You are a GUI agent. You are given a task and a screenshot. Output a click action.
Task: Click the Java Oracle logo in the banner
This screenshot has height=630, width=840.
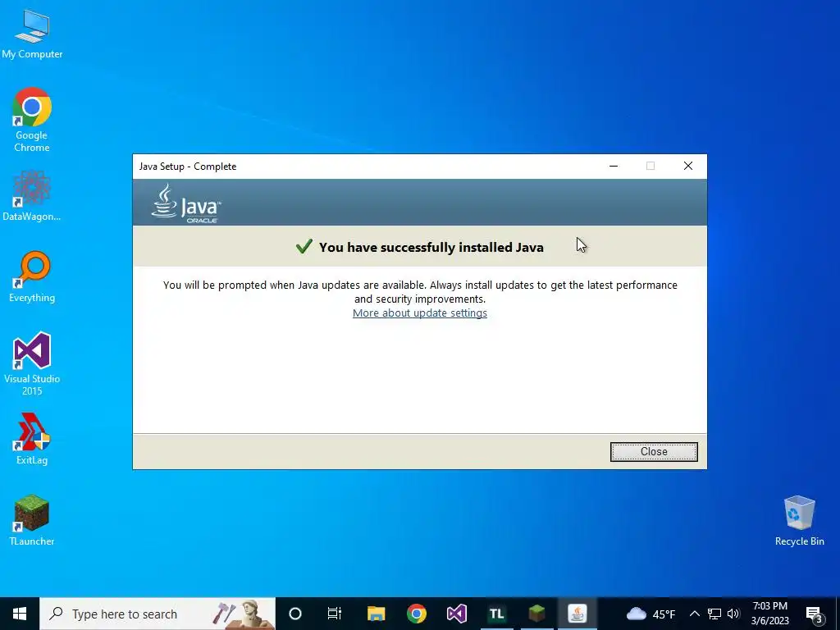point(186,203)
